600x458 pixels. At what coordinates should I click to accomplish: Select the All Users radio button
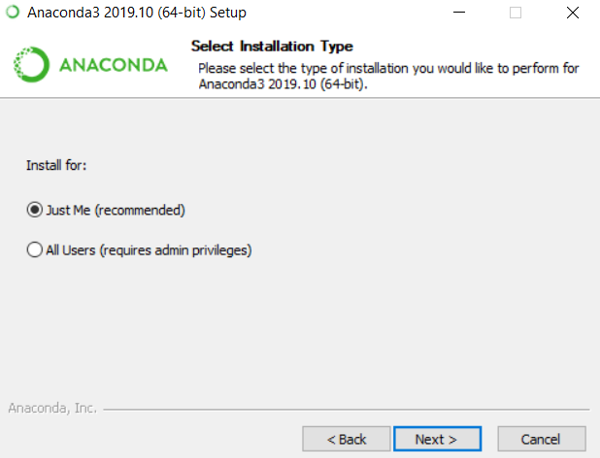click(x=35, y=250)
